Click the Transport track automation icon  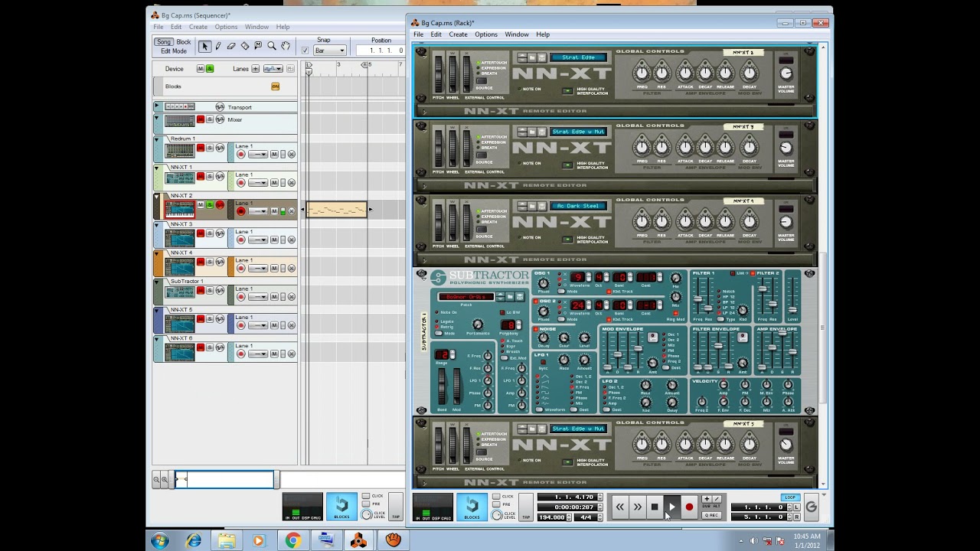(220, 107)
